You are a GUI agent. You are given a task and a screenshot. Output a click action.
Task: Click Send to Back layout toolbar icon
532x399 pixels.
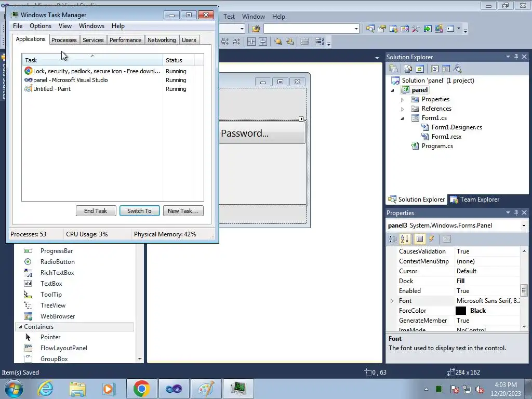(290, 42)
